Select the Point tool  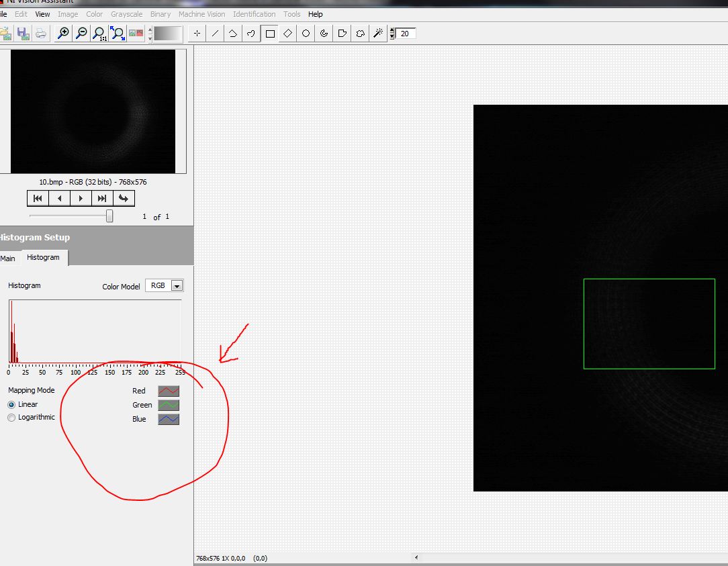tap(197, 34)
